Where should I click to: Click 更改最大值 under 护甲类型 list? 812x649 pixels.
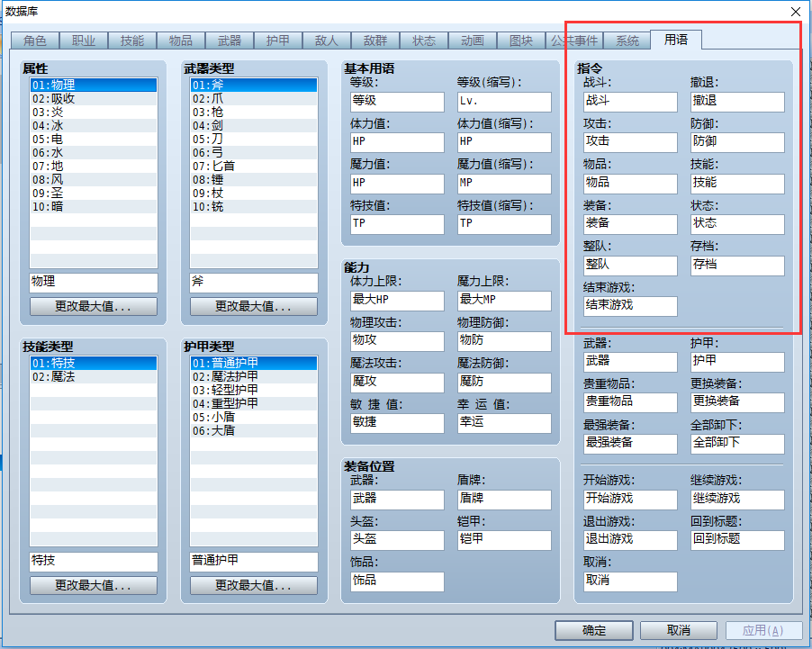point(254,585)
